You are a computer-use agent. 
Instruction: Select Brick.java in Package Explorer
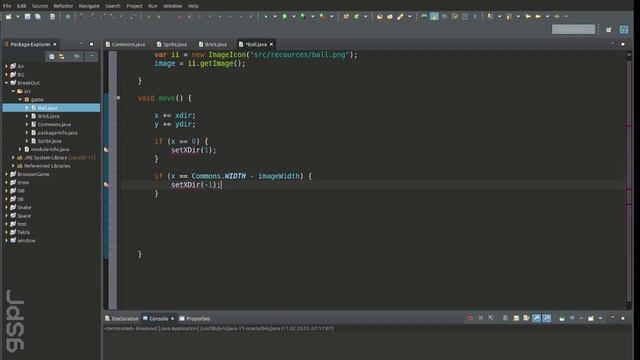[x=48, y=116]
